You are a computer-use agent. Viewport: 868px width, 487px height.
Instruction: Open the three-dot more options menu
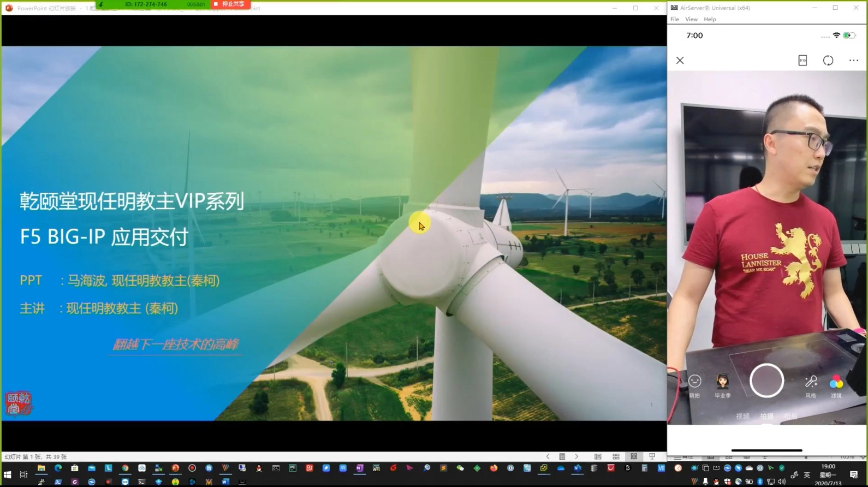click(853, 61)
